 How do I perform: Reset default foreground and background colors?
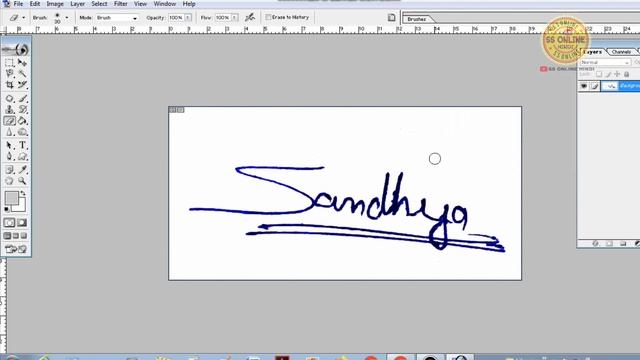coord(7,209)
